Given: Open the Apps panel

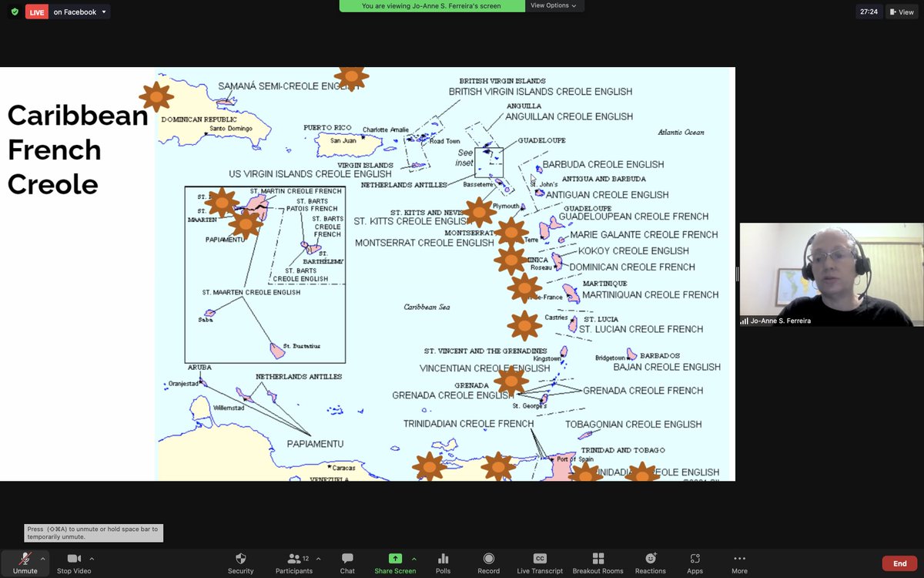Looking at the screenshot, I should pos(695,563).
